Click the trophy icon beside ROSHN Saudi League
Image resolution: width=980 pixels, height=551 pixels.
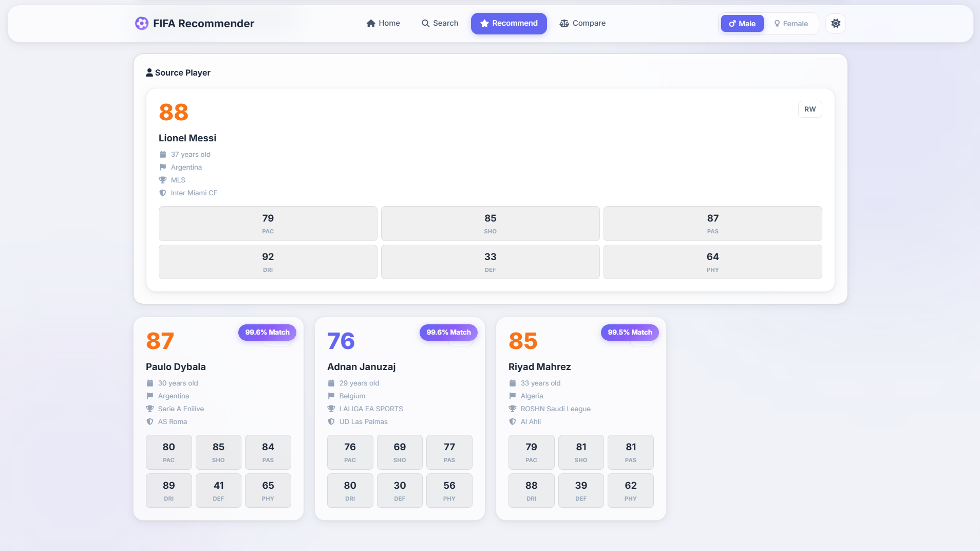[x=513, y=409]
